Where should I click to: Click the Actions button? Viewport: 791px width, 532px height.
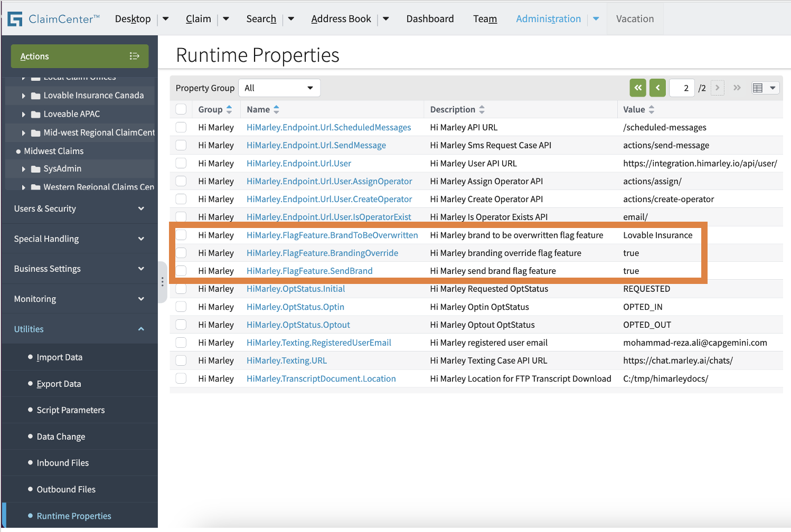[x=79, y=56]
